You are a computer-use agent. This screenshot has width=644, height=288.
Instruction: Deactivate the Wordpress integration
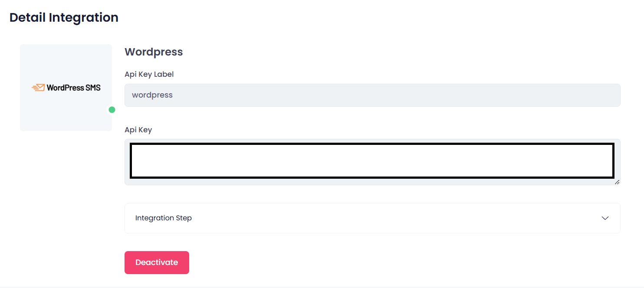pos(157,262)
